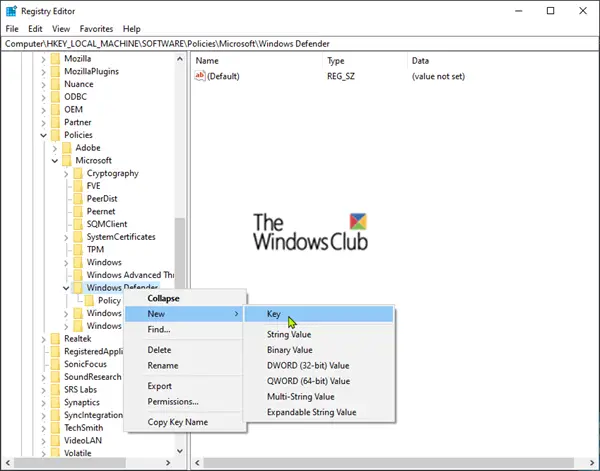Click the Realtek folder icon

click(x=55, y=339)
